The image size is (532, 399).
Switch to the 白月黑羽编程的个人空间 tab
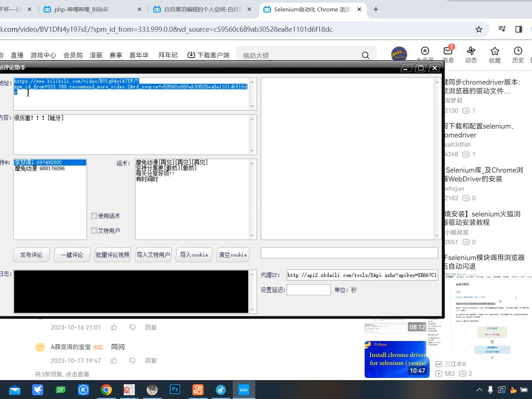[202, 9]
